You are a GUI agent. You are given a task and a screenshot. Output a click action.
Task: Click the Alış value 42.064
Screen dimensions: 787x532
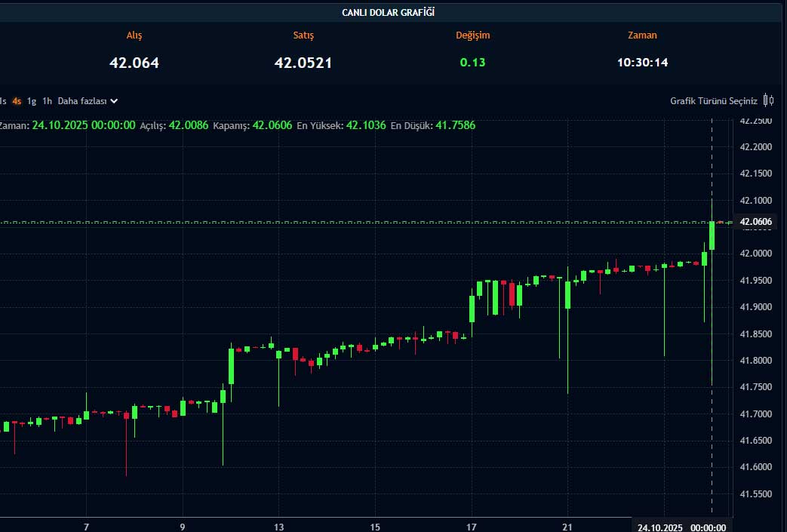click(134, 63)
